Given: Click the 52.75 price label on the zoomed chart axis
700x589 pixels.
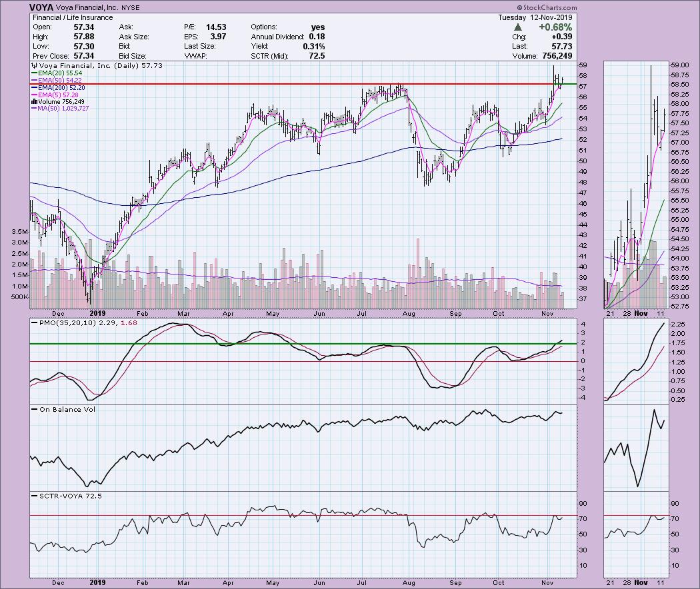Looking at the screenshot, I should click(679, 306).
